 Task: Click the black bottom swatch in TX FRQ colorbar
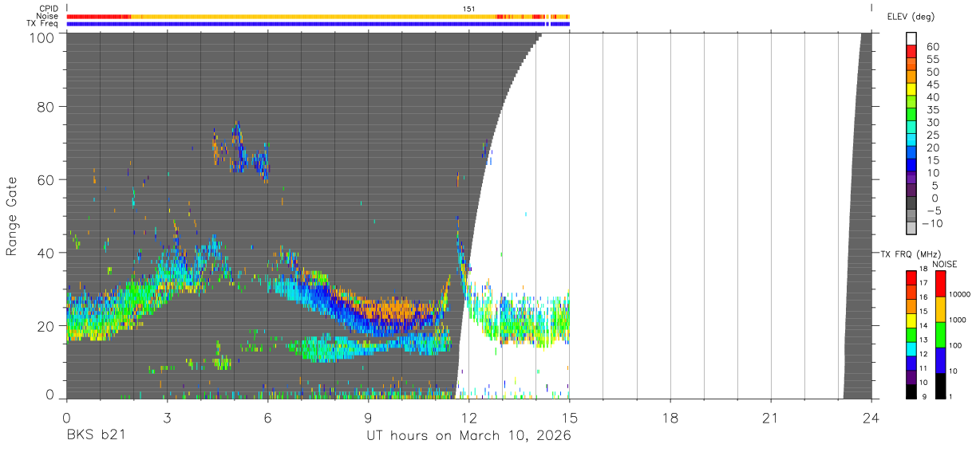(912, 391)
